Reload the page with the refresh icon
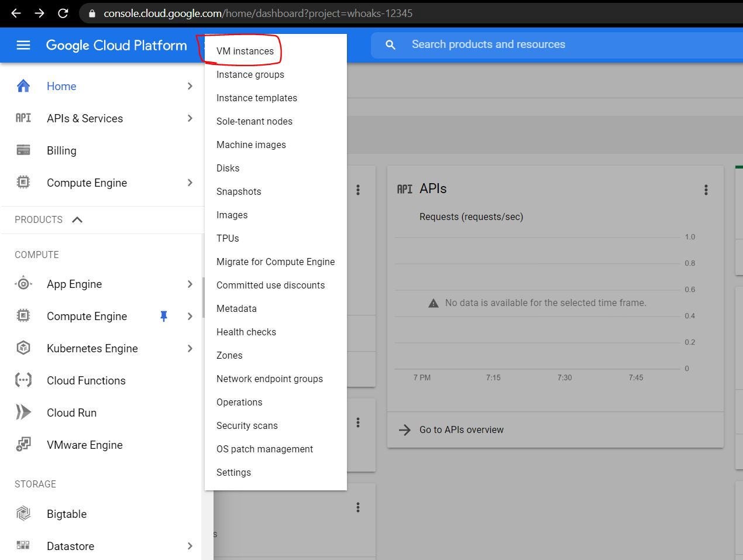This screenshot has width=743, height=560. click(63, 13)
